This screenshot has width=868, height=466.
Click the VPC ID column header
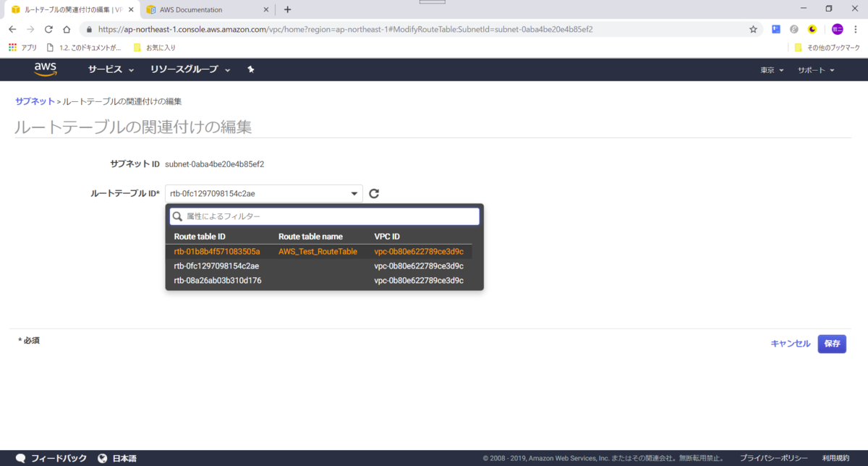pyautogui.click(x=387, y=237)
